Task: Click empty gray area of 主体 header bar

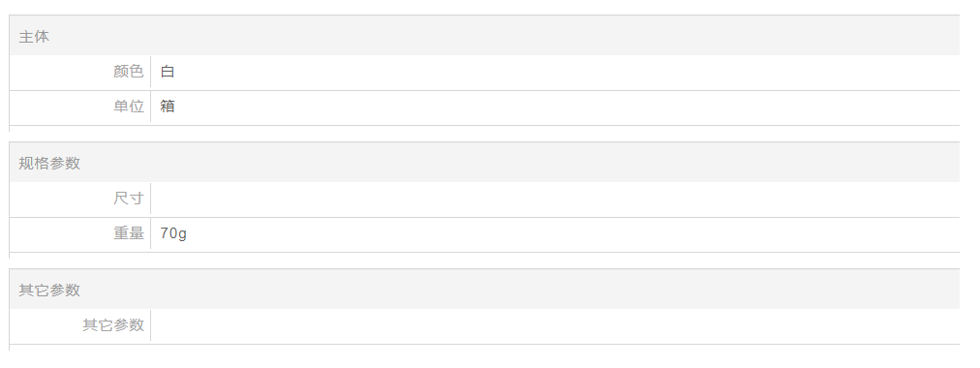Action: click(x=500, y=36)
